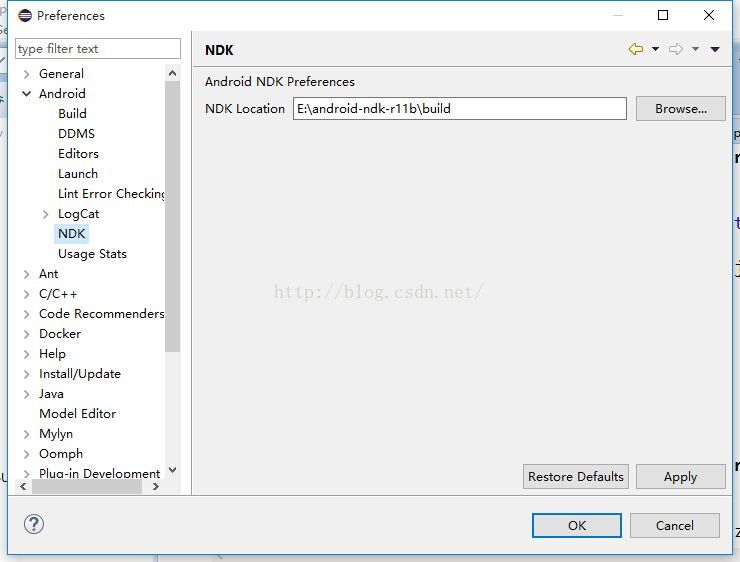Expand the Install/Update tree node

pos(26,374)
